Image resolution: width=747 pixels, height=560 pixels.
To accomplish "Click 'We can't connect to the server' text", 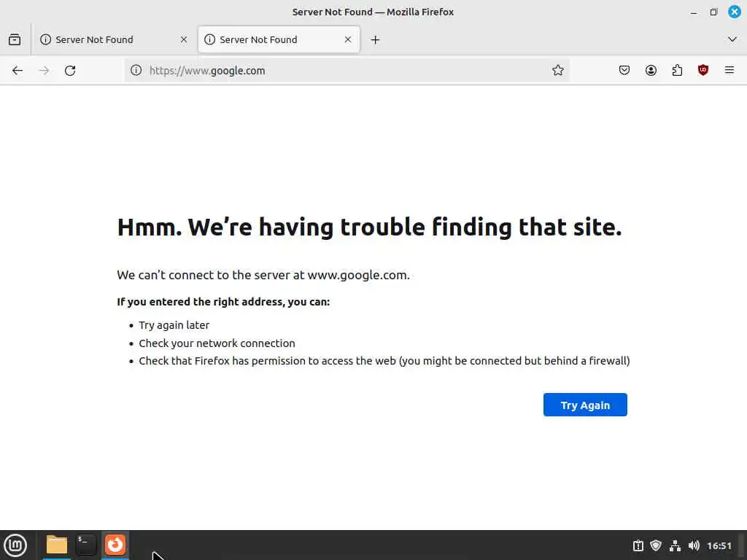I will point(263,275).
